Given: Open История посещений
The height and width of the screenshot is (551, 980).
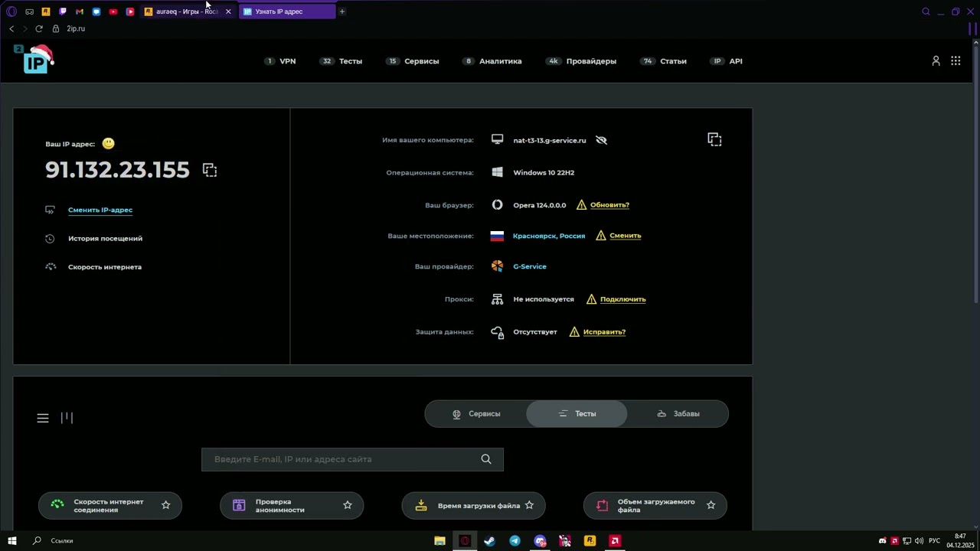Looking at the screenshot, I should tap(105, 239).
